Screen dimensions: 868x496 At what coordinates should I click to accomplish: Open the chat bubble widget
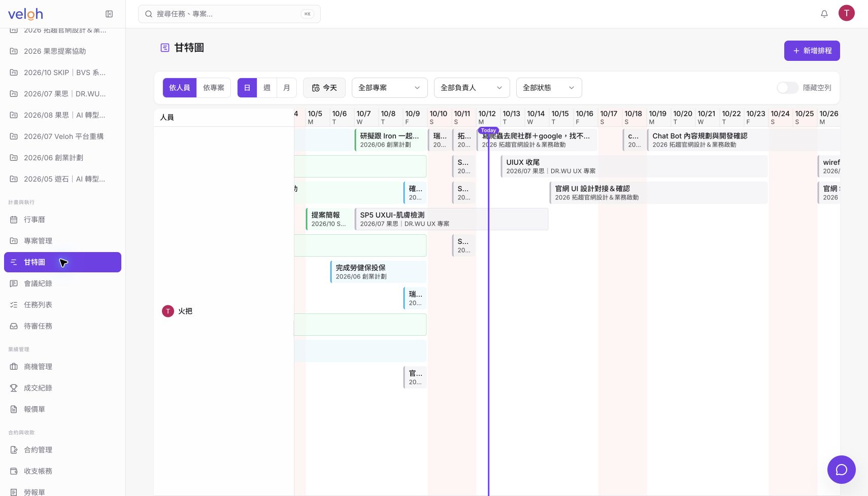(841, 470)
